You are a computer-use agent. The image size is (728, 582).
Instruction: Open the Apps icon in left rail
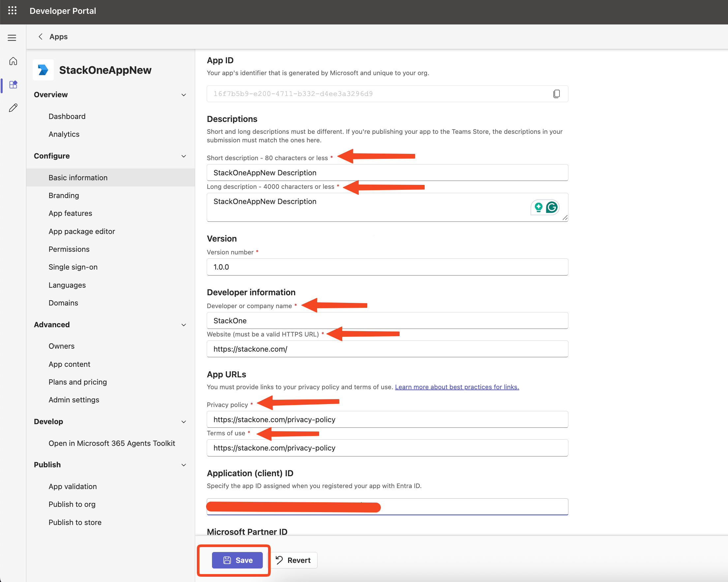(x=13, y=84)
